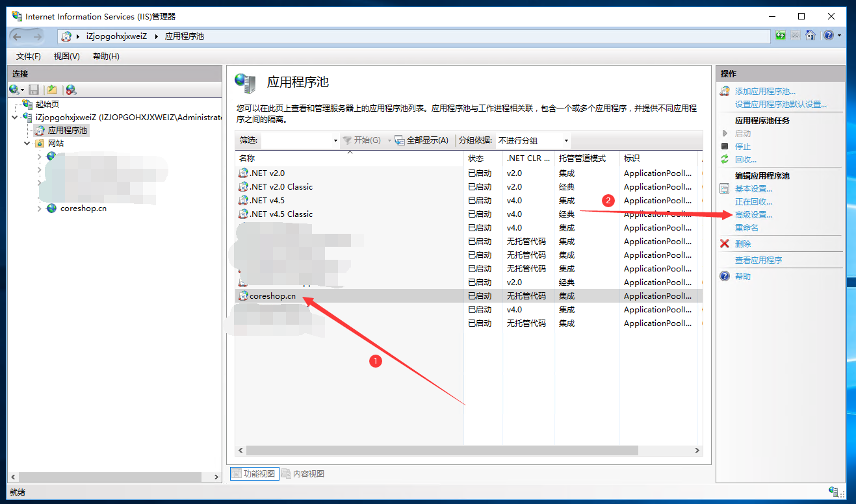Click the red X delete (删除) icon
This screenshot has width=856, height=504.
725,244
